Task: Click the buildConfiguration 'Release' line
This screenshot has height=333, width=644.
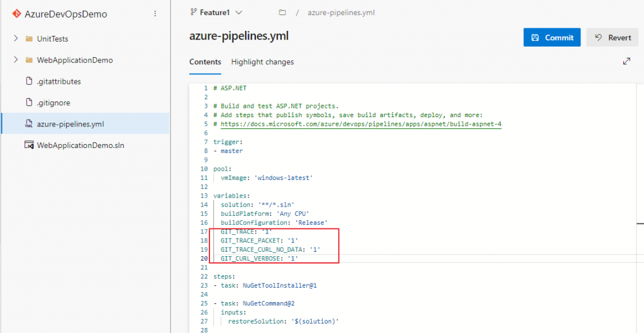Action: pos(274,222)
